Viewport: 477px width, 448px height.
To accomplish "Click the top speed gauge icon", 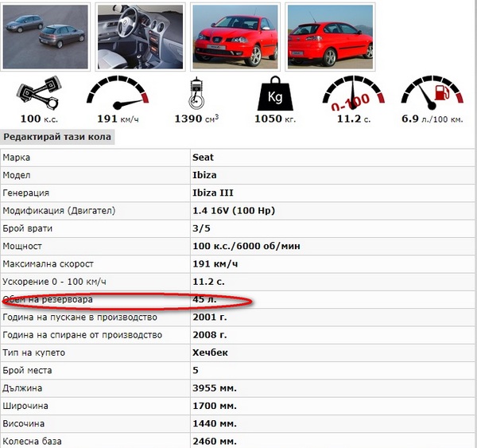I will (x=118, y=93).
